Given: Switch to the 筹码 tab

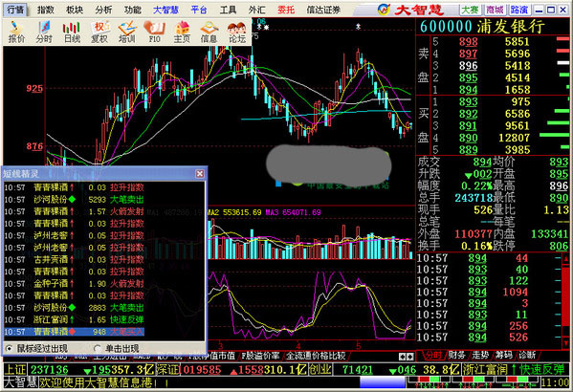Looking at the screenshot, I should [x=503, y=355].
